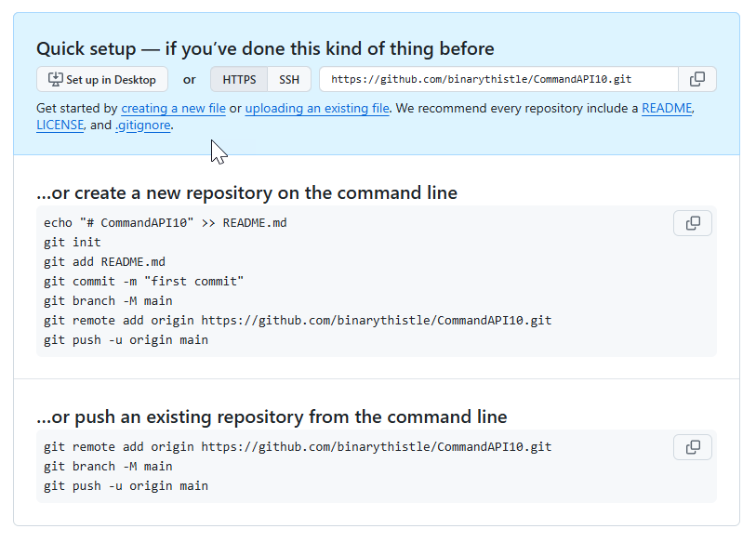Open the "creating a new file" link
The height and width of the screenshot is (542, 756).
(x=173, y=109)
